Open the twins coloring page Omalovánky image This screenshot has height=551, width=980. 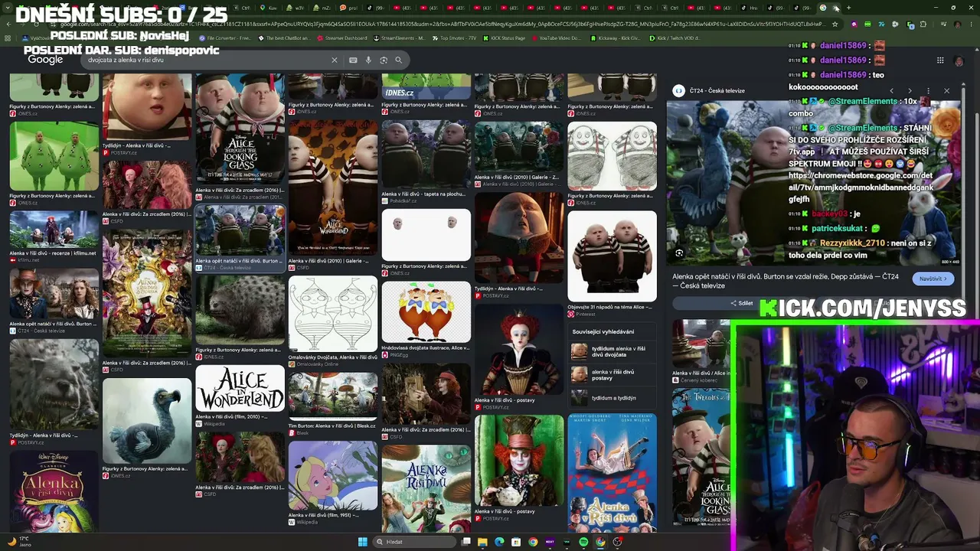pos(333,315)
